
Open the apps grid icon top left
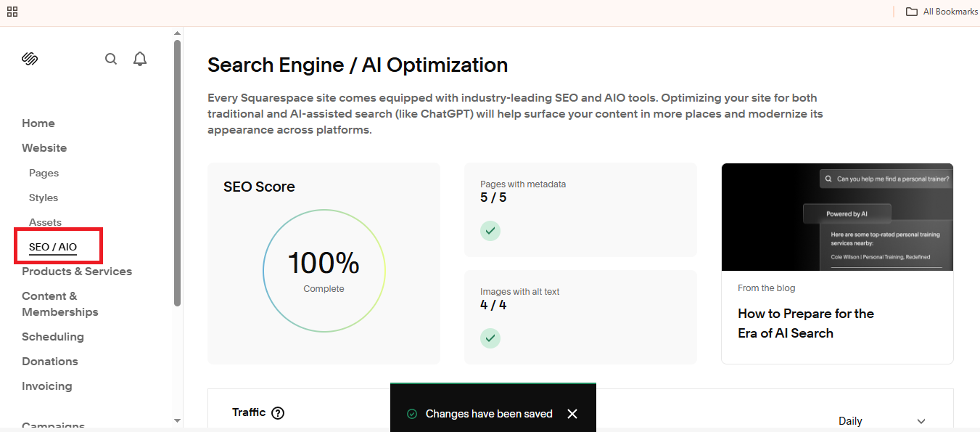pos(12,12)
